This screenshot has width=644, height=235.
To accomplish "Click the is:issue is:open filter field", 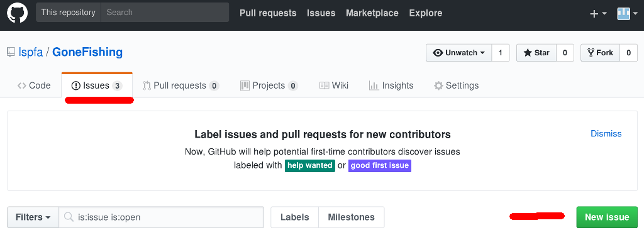I will pyautogui.click(x=162, y=217).
